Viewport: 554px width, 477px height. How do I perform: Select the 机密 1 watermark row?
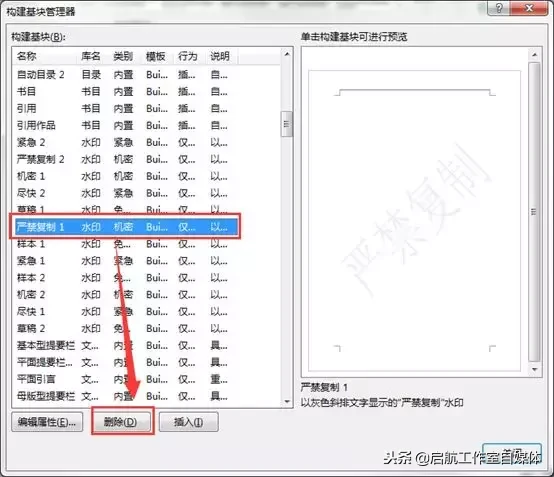[126, 176]
